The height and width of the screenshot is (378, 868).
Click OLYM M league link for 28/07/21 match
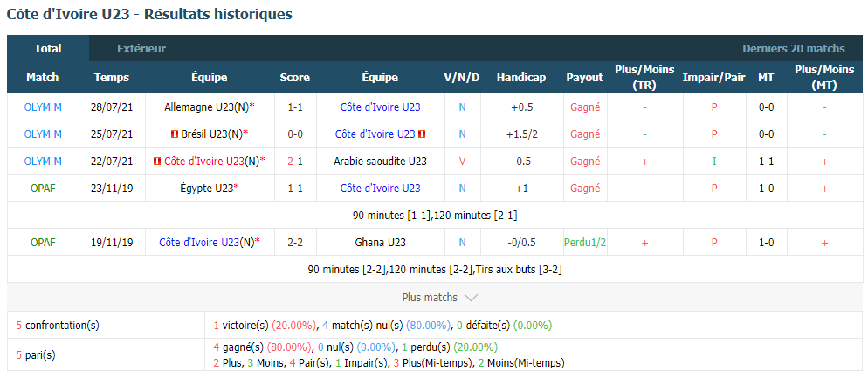coord(43,107)
